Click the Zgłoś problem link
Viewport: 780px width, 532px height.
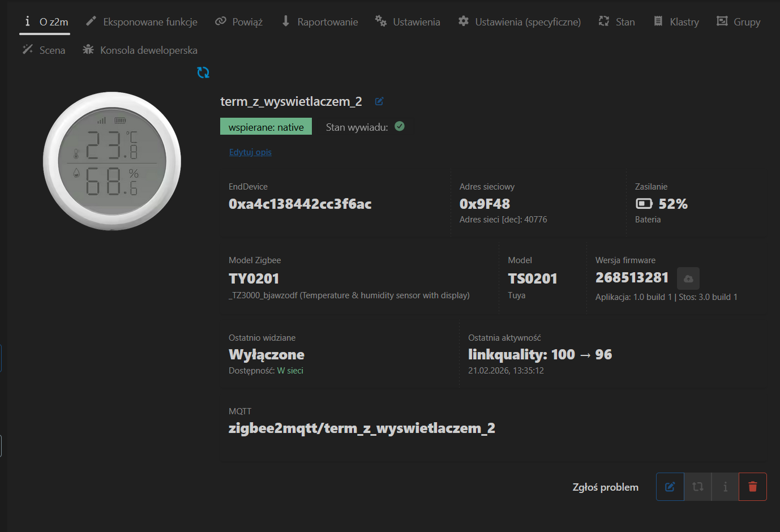coord(606,487)
